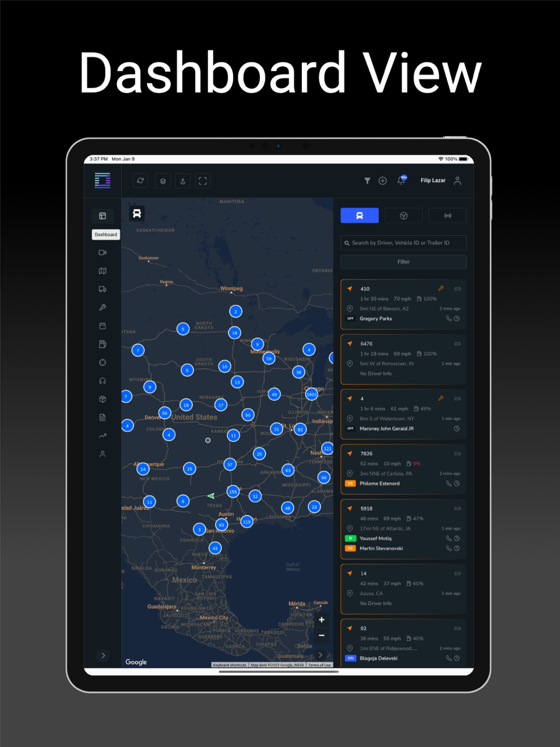The width and height of the screenshot is (560, 747).
Task: Open clock history for Gregory Parks
Action: [x=457, y=319]
